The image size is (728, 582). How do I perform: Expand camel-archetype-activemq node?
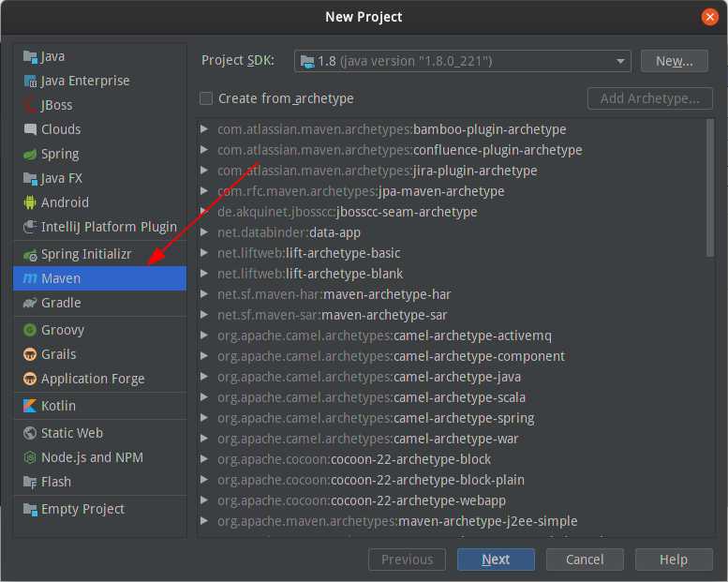click(204, 336)
